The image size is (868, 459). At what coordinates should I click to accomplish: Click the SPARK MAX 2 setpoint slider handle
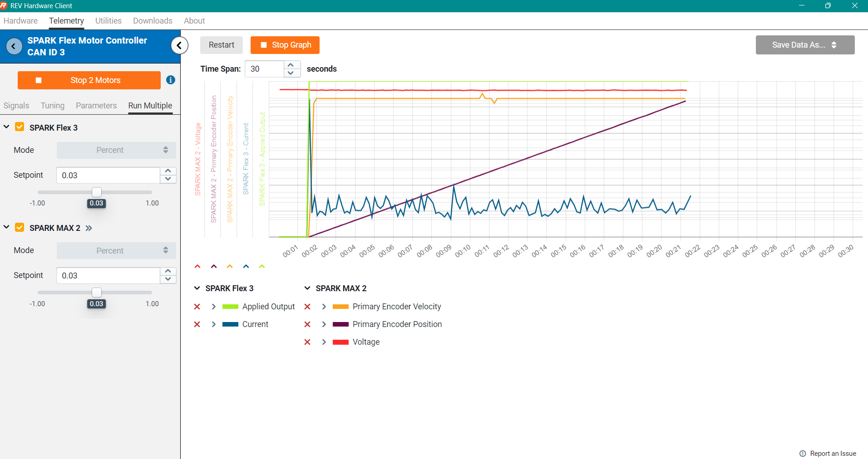pyautogui.click(x=97, y=293)
